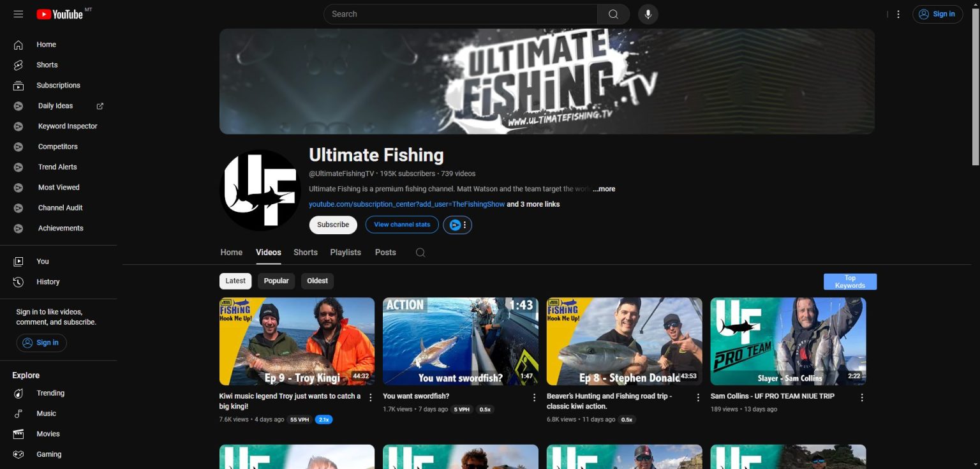Expand 'and 3 more links'
Viewport: 980px width, 469px height.
533,204
